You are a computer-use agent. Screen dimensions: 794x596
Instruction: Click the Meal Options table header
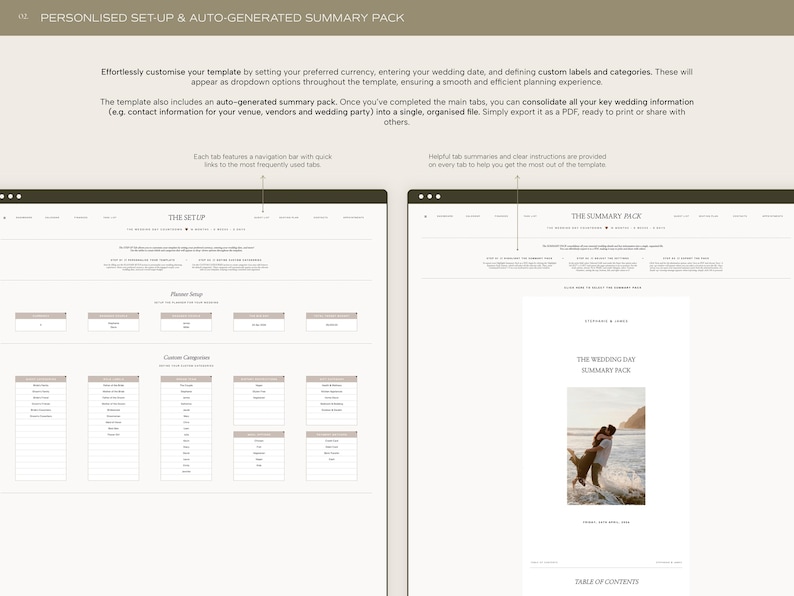tap(259, 434)
